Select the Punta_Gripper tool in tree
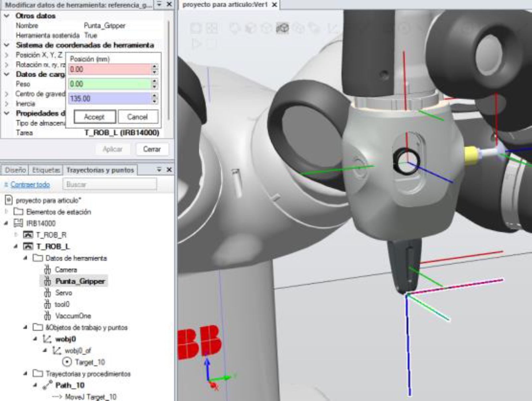This screenshot has width=532, height=401. click(x=80, y=281)
